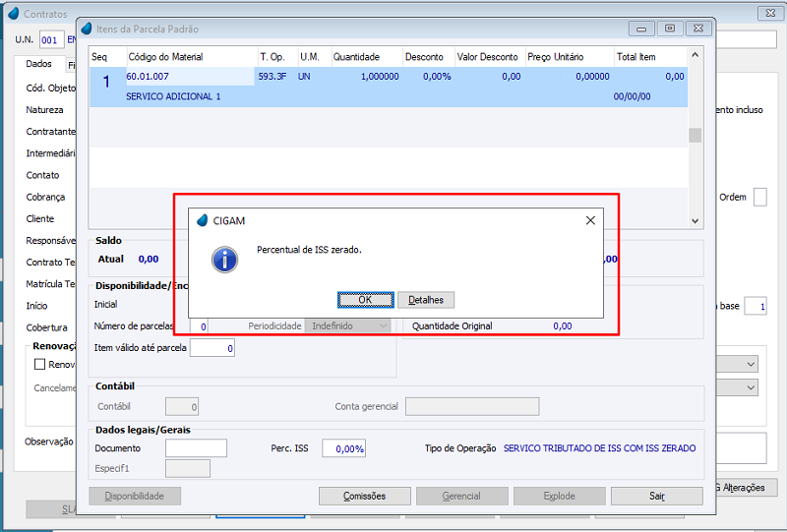Close the Contratos window

click(770, 13)
